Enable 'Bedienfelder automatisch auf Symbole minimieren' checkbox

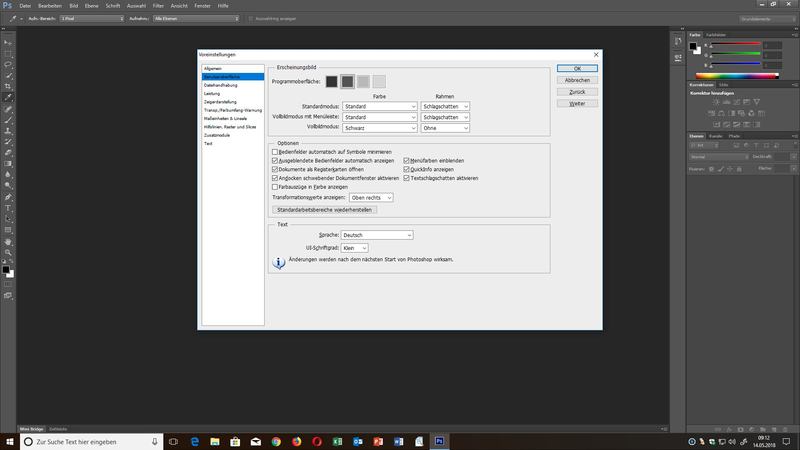[275, 151]
